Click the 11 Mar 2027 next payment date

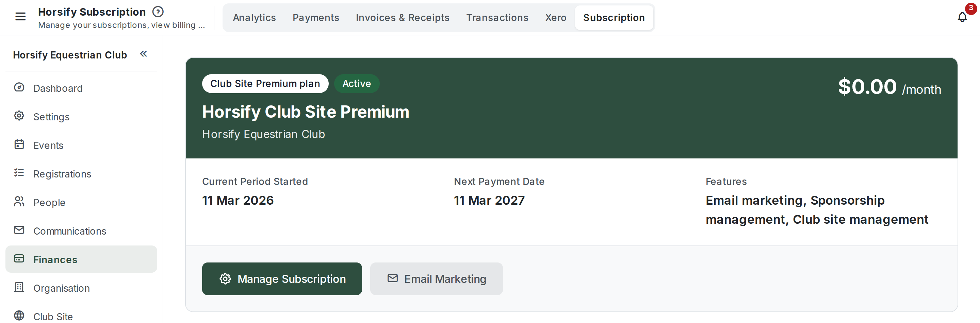click(x=489, y=200)
